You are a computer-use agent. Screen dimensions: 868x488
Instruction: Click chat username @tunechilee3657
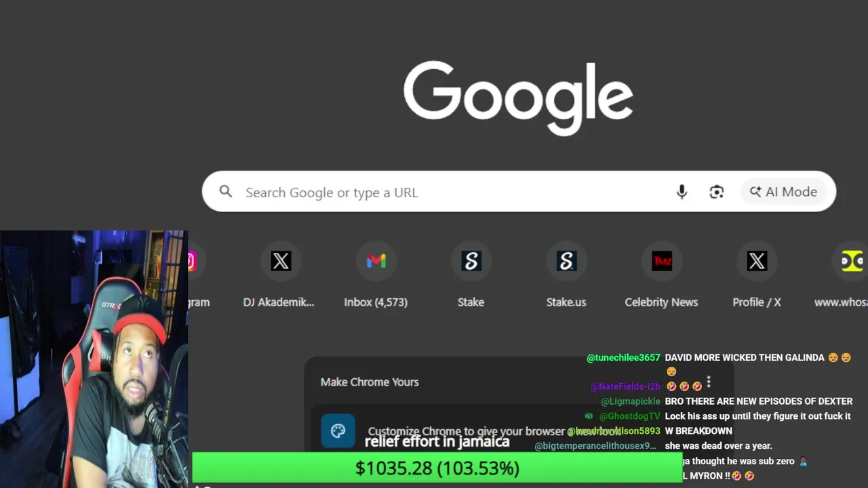coord(623,358)
